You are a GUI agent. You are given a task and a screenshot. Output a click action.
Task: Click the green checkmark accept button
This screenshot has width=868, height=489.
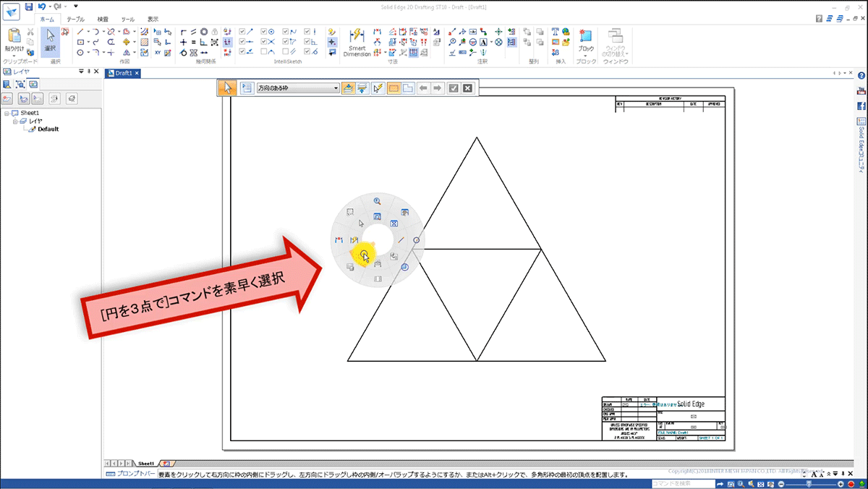pyautogui.click(x=453, y=88)
